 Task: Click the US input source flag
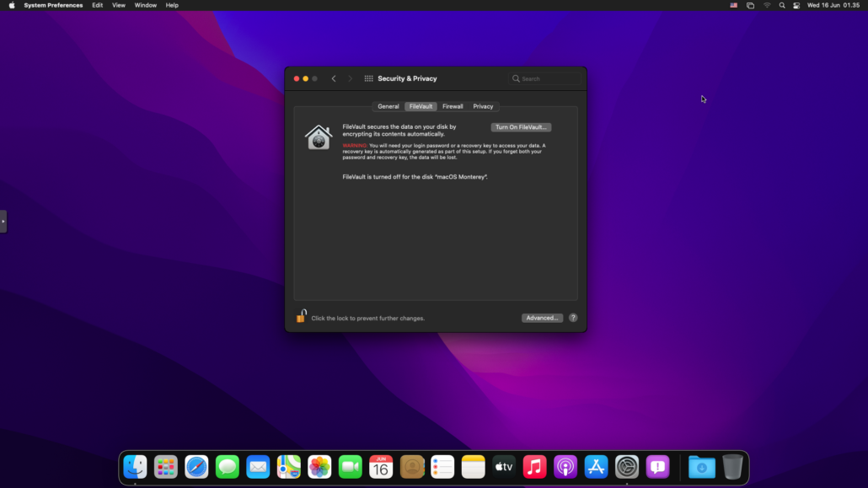tap(733, 5)
